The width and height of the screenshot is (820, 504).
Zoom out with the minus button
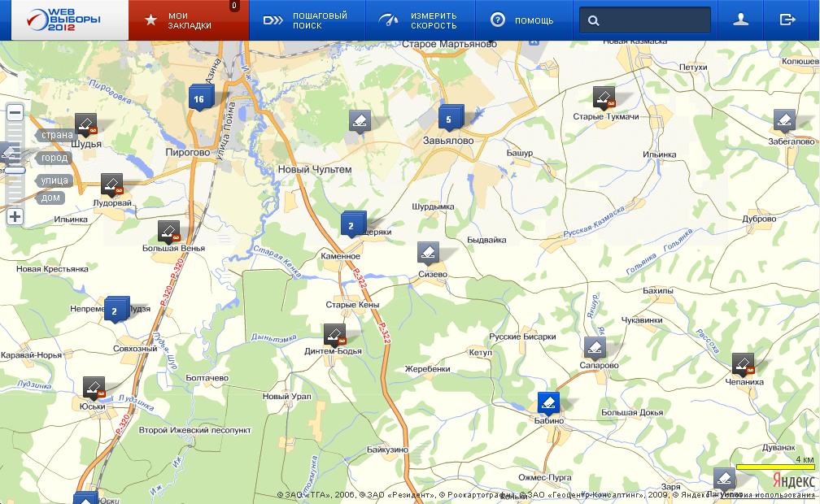[x=15, y=112]
